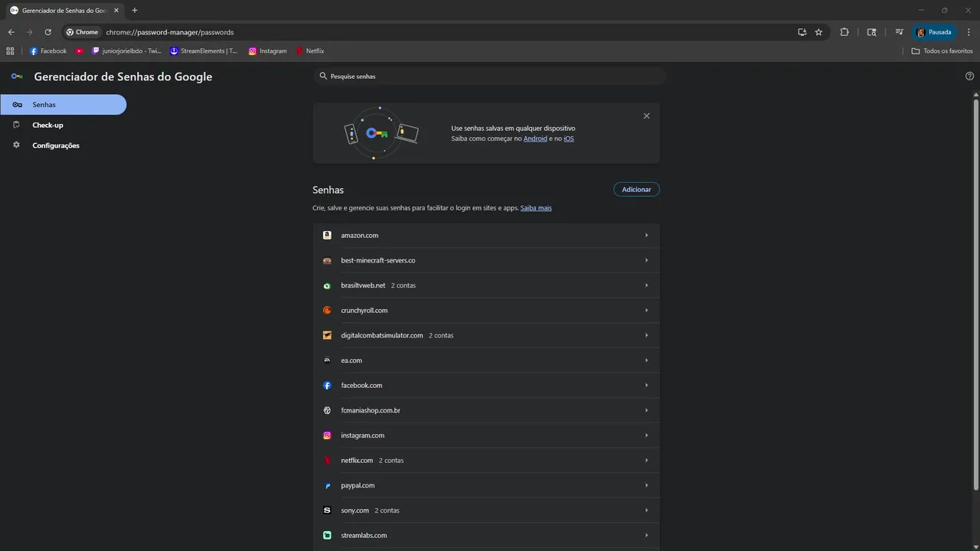The image size is (980, 551).
Task: Open the Netflix bookmark in bookmarks bar
Action: click(x=310, y=51)
